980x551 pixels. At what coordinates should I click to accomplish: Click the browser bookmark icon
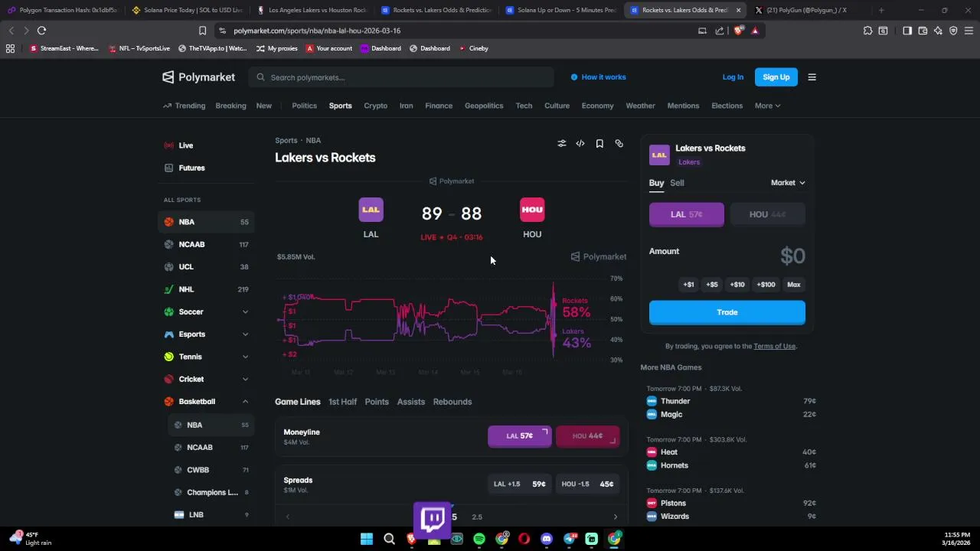(x=202, y=31)
